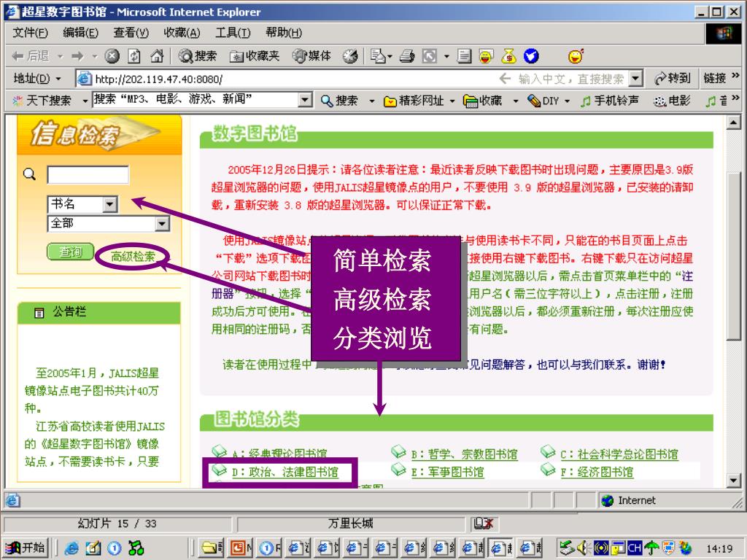Click the laughing face messenger icon
This screenshot has width=747, height=560.
(486, 56)
